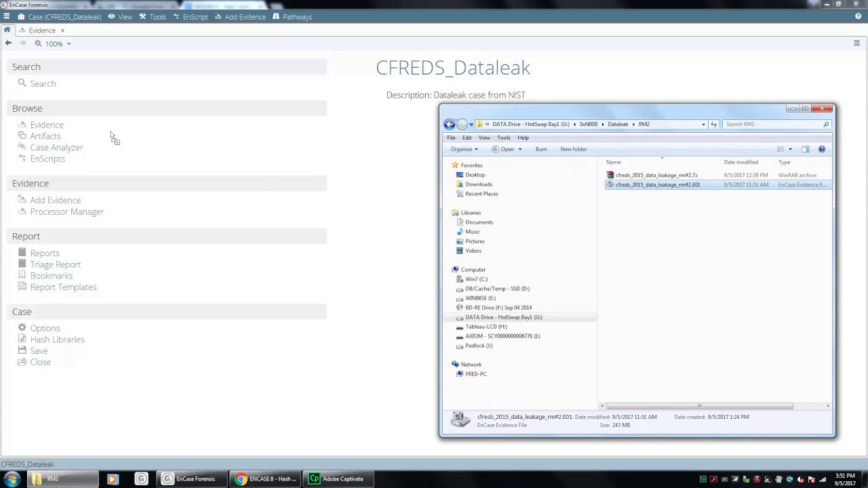Screen dimensions: 868x488
Task: Click Burn in the Explorer toolbar
Action: [541, 149]
